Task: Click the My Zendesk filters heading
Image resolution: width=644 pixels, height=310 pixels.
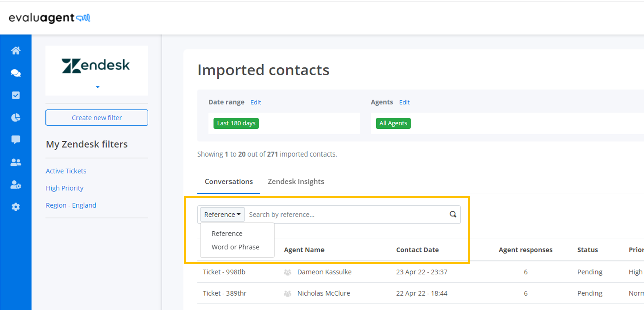Action: click(87, 144)
